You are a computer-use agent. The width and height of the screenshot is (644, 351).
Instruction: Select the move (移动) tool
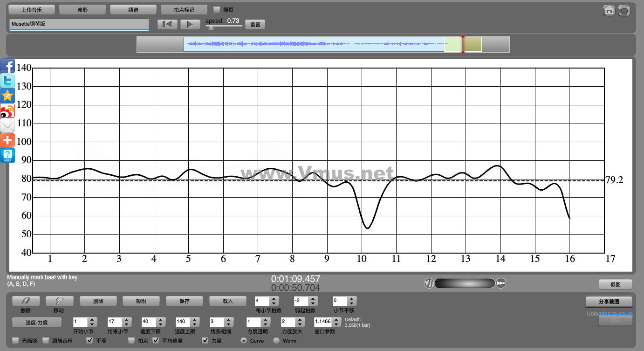point(59,301)
